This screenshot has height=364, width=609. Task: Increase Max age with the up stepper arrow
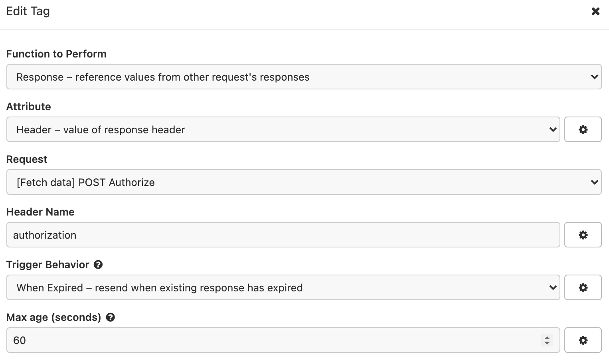[547, 337]
